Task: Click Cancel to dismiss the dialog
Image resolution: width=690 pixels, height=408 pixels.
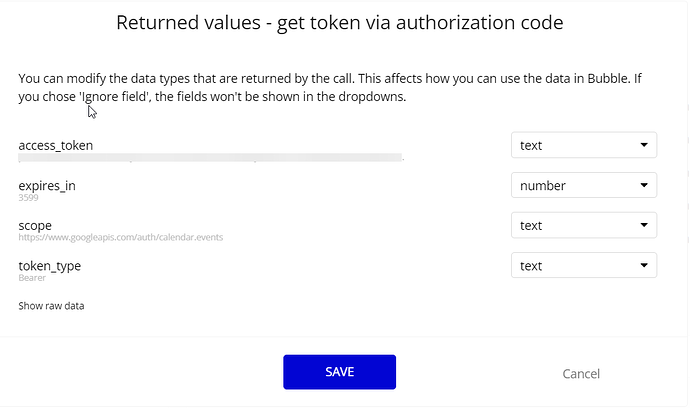Action: click(x=581, y=373)
